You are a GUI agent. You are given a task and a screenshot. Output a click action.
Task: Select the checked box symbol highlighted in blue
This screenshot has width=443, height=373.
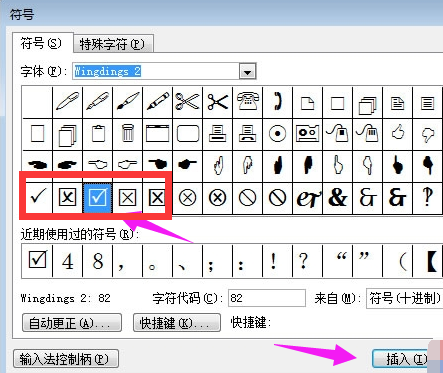click(x=97, y=198)
